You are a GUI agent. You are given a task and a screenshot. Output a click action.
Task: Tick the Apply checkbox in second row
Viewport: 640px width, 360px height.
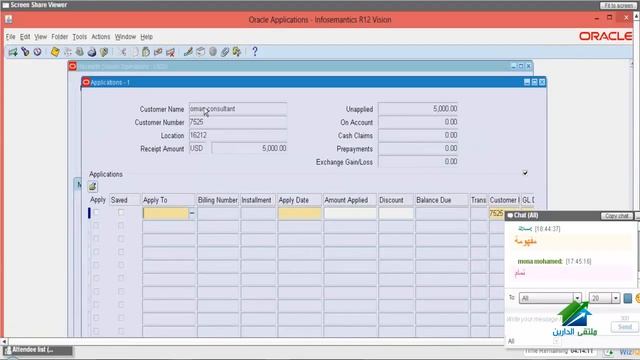coord(96,225)
